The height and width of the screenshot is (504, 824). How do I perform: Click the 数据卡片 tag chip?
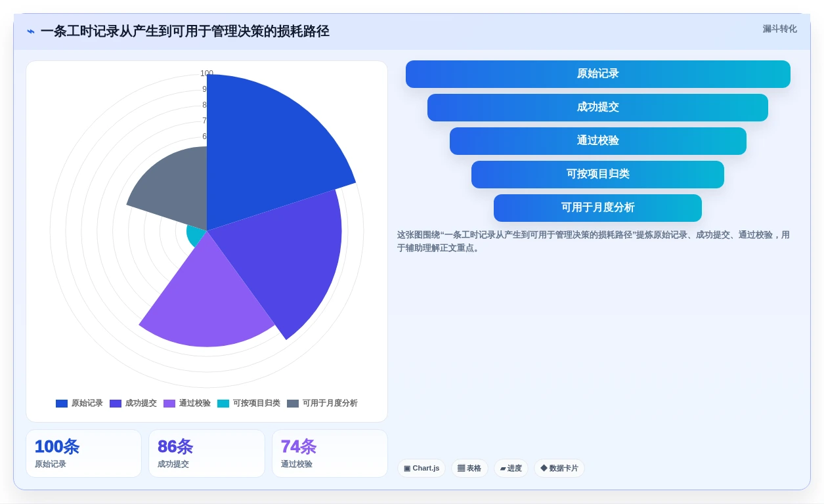pyautogui.click(x=559, y=469)
